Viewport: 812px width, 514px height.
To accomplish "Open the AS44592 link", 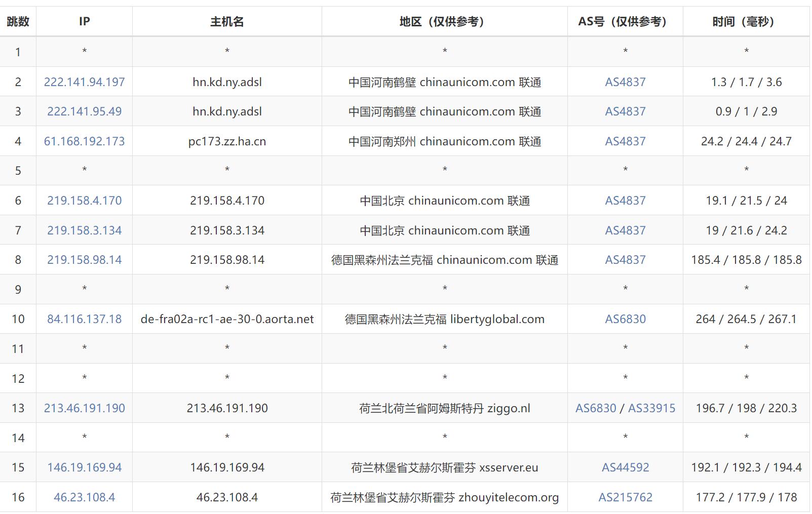I will click(625, 467).
